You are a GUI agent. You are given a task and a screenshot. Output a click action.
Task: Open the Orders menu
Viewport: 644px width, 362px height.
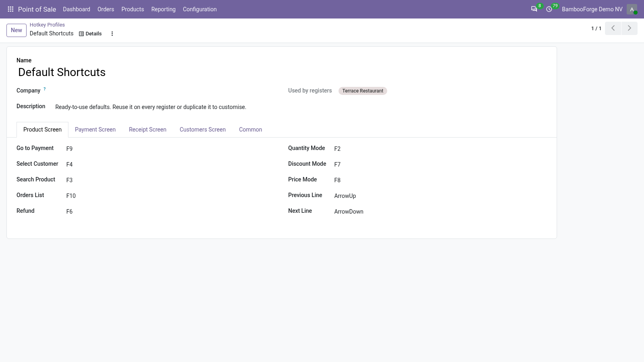point(106,9)
